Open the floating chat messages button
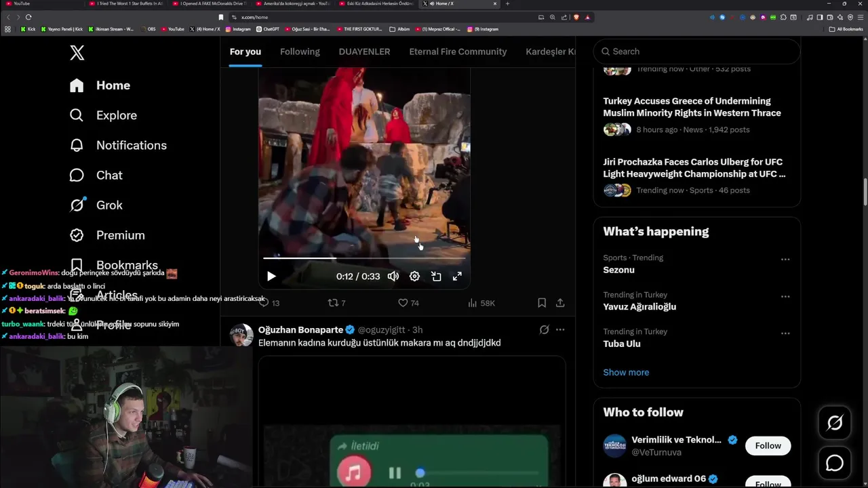The height and width of the screenshot is (488, 868). pos(835,463)
